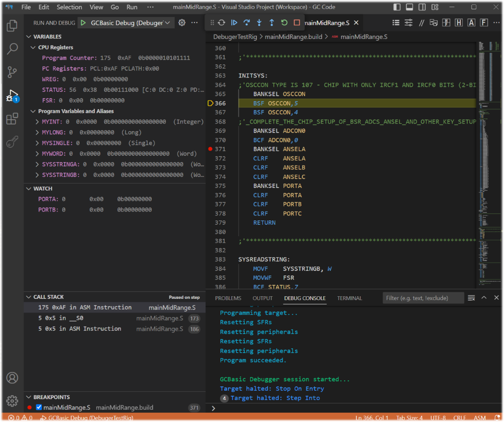Click the Step Over debug button
Viewport: 504px width, 422px height.
click(x=246, y=23)
